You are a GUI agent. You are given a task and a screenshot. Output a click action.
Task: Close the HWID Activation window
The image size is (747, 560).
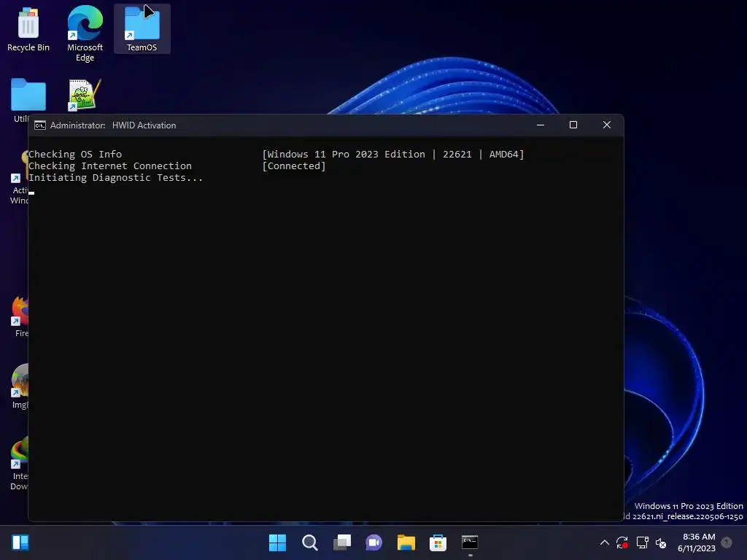606,125
